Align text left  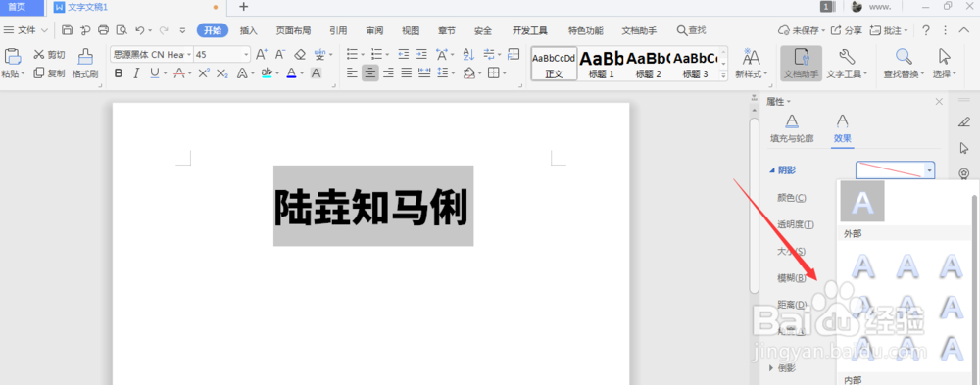click(x=353, y=73)
